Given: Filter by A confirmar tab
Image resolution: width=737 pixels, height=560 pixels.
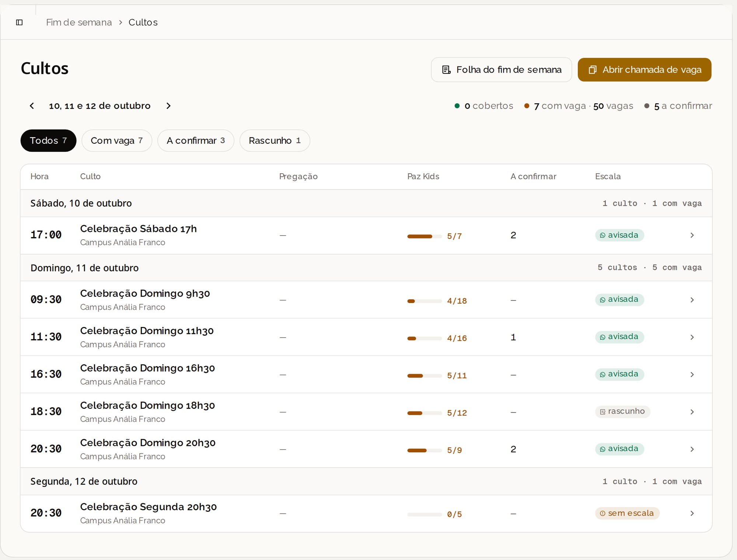Looking at the screenshot, I should click(x=196, y=140).
